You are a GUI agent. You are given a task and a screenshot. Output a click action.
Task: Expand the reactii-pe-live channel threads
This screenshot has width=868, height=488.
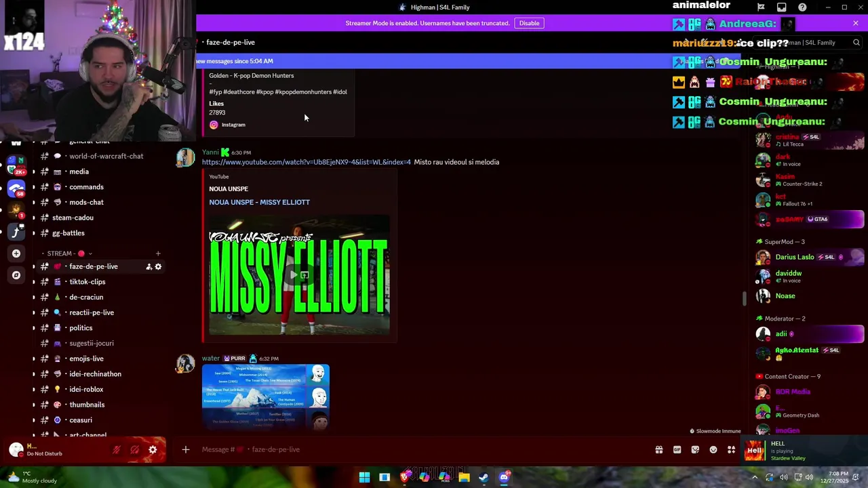34,312
